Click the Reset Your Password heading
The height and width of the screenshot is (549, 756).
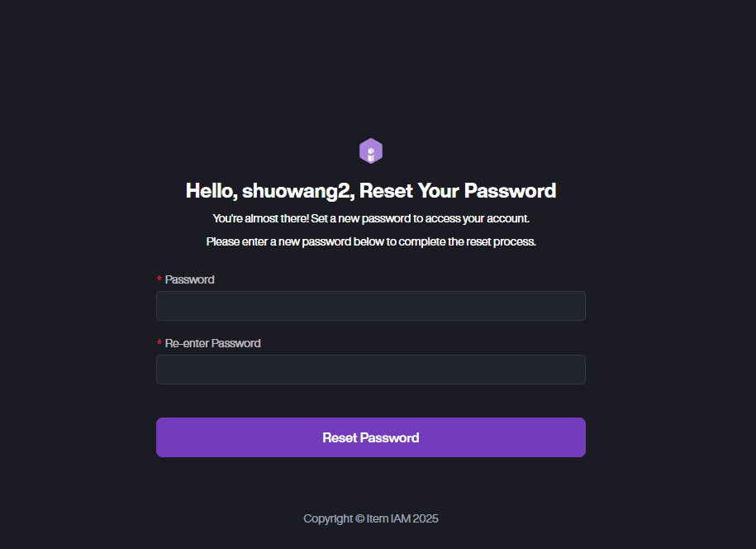pos(458,191)
